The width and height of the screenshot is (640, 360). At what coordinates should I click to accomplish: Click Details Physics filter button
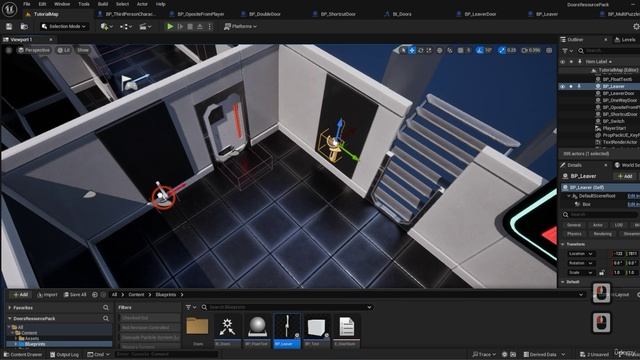click(x=574, y=234)
